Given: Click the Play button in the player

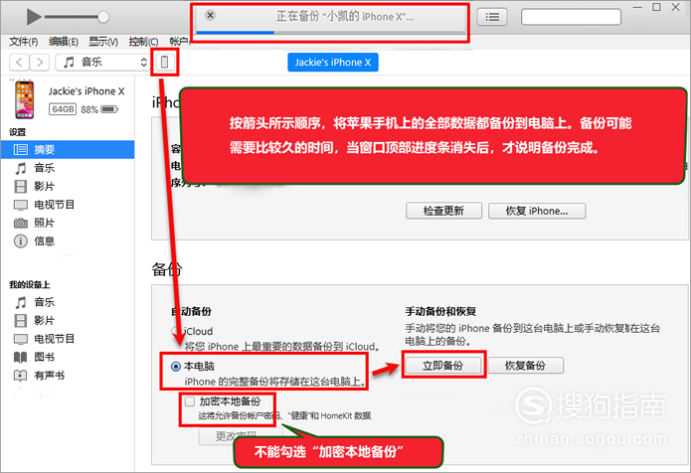Looking at the screenshot, I should [x=33, y=17].
